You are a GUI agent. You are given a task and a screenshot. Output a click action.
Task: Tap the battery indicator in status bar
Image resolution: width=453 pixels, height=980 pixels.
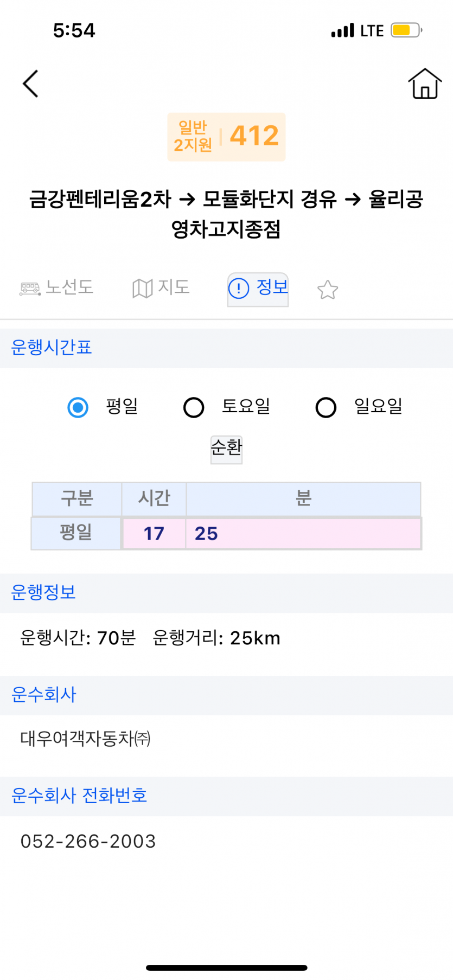[406, 30]
